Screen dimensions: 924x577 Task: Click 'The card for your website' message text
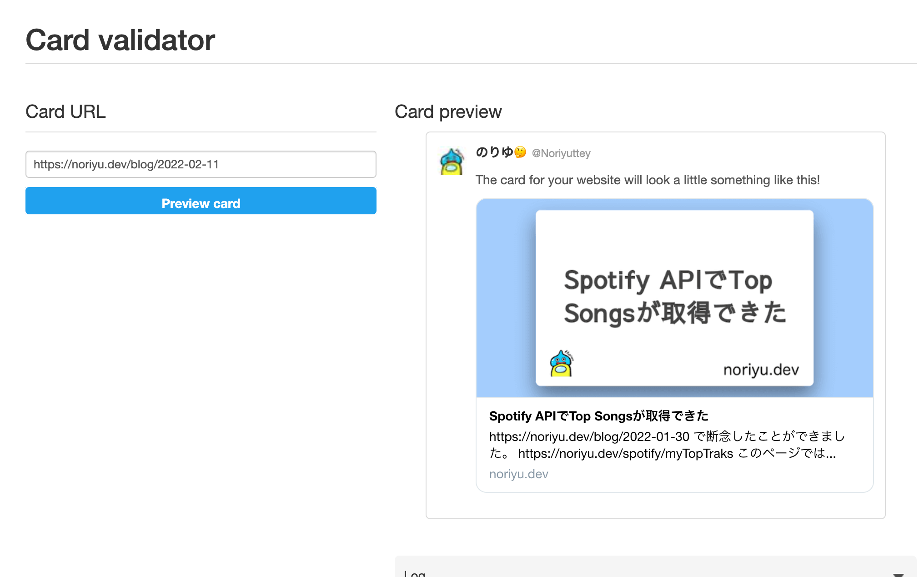click(x=648, y=180)
